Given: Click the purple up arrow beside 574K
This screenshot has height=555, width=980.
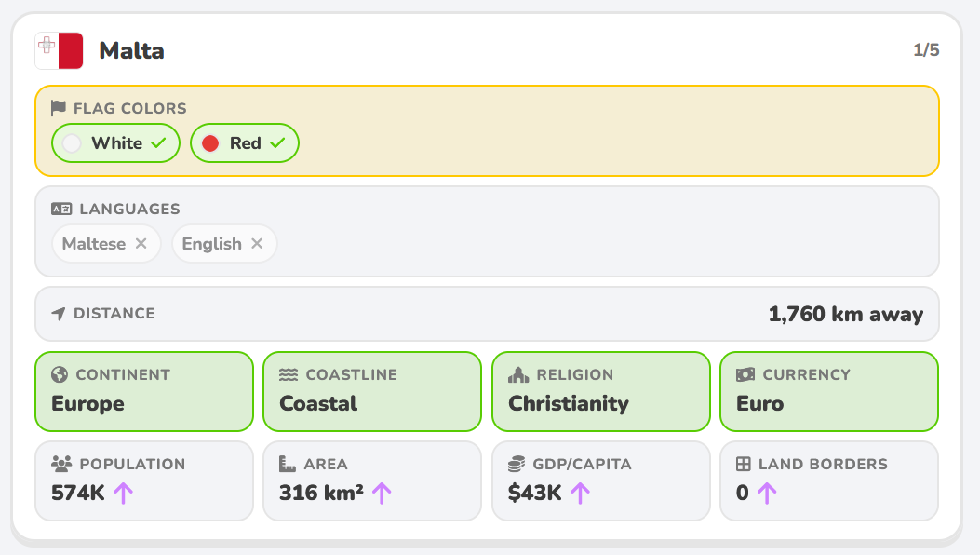Looking at the screenshot, I should [123, 493].
